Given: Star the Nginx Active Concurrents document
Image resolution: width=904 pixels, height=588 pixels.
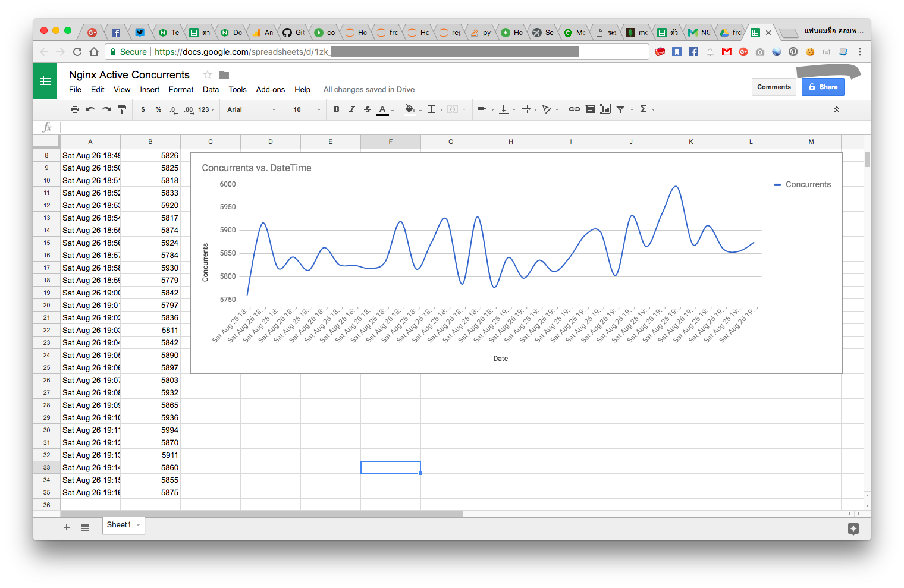Looking at the screenshot, I should click(x=208, y=75).
